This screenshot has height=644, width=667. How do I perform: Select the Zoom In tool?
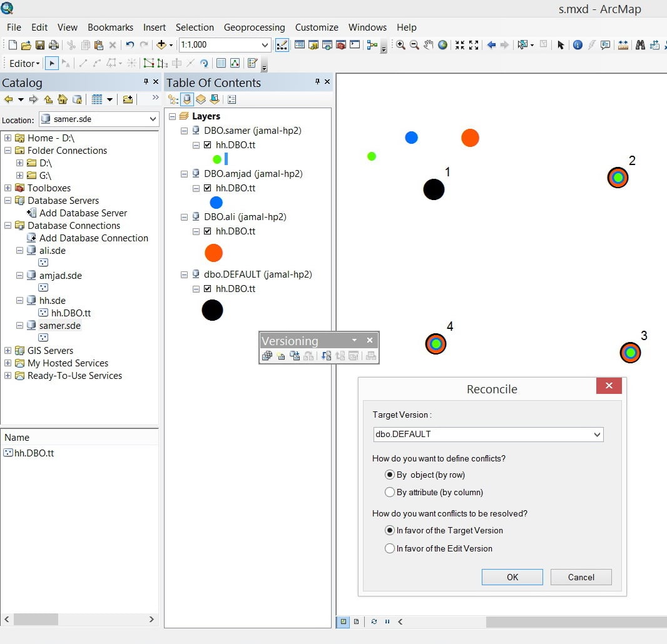pyautogui.click(x=400, y=44)
